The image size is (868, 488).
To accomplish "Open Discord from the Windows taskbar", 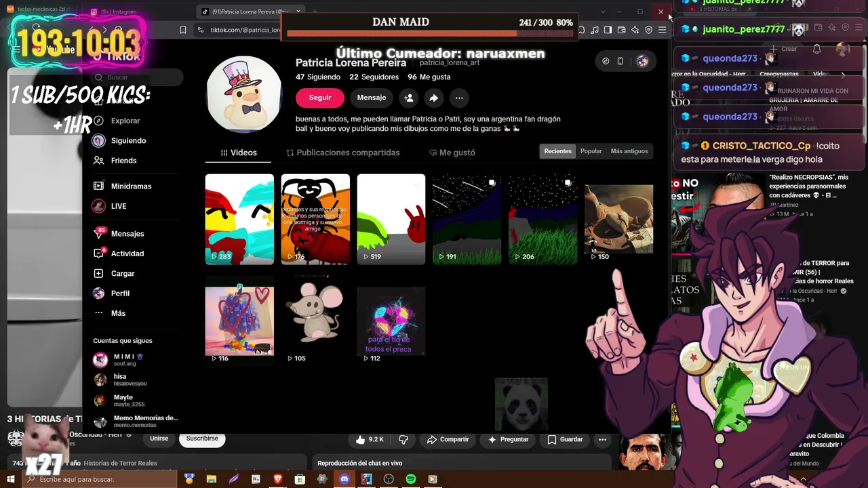I will pos(344,479).
